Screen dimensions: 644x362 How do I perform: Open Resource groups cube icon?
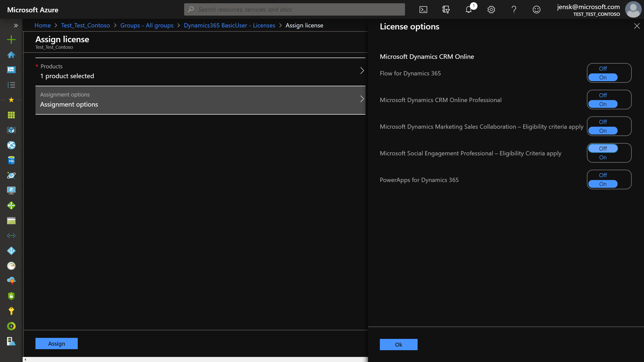click(11, 130)
